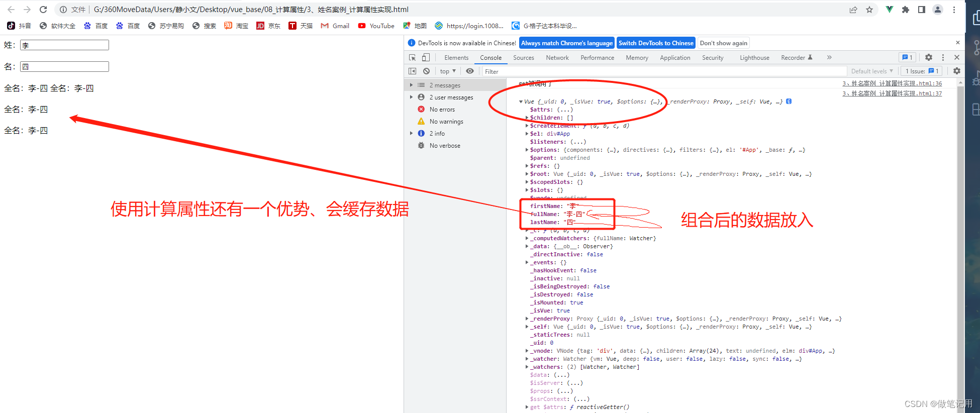980x413 pixels.
Task: Open the Gmail bookmark
Action: [335, 26]
